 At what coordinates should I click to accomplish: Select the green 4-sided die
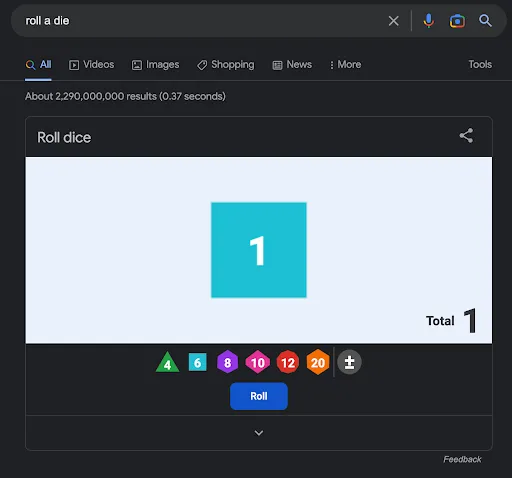167,362
